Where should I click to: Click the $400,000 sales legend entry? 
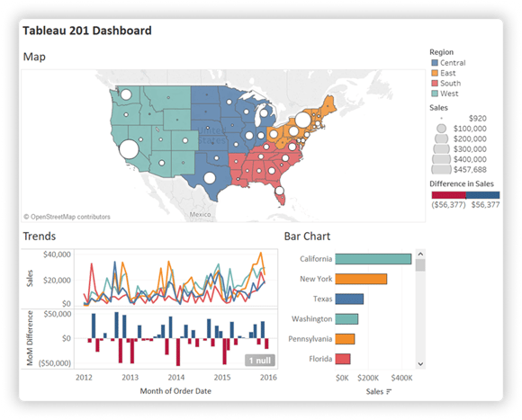pos(459,159)
